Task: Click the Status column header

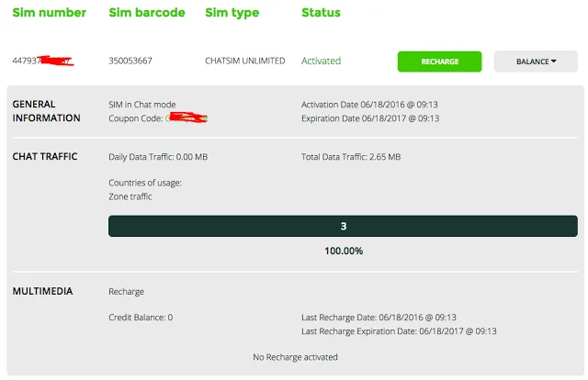Action: (x=321, y=13)
